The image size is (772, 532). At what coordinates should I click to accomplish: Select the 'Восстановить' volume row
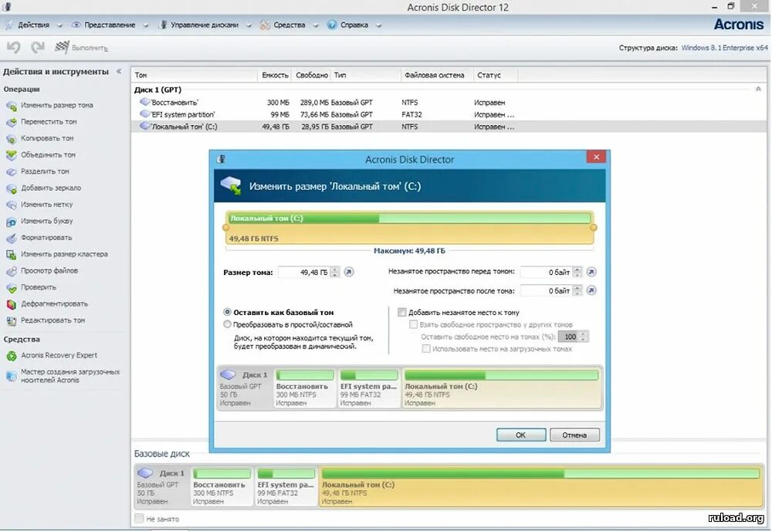click(x=448, y=103)
